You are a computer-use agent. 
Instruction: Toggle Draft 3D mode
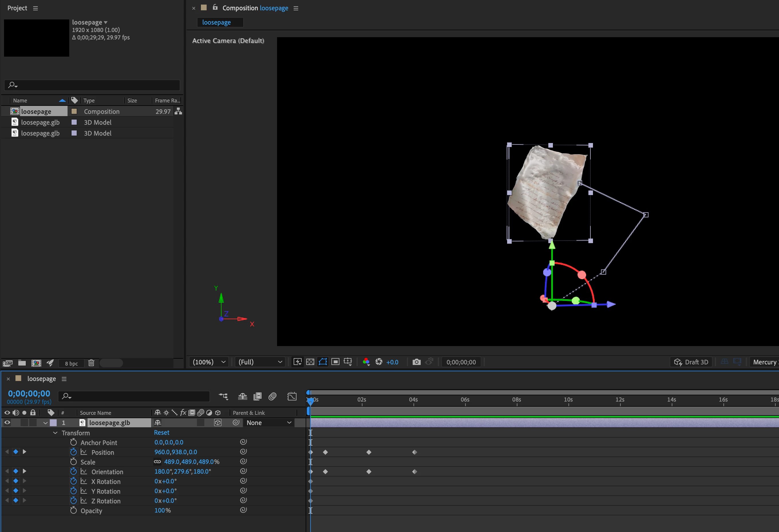[691, 362]
